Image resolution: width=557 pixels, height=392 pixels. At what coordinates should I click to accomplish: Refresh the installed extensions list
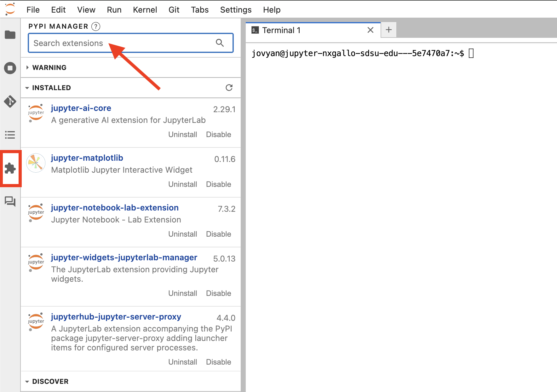coord(229,88)
